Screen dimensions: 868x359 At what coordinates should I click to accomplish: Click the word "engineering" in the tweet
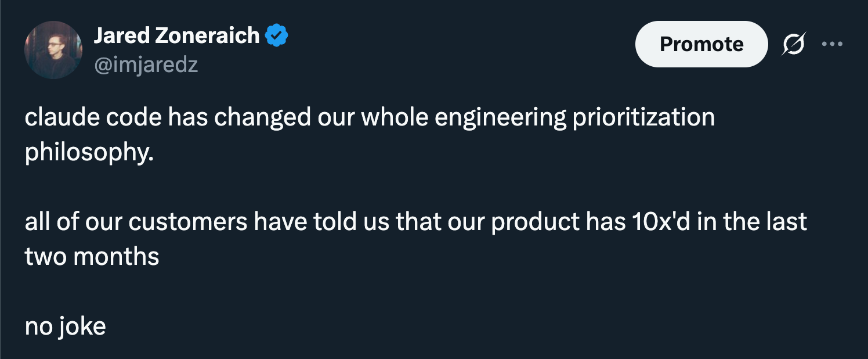pos(500,117)
